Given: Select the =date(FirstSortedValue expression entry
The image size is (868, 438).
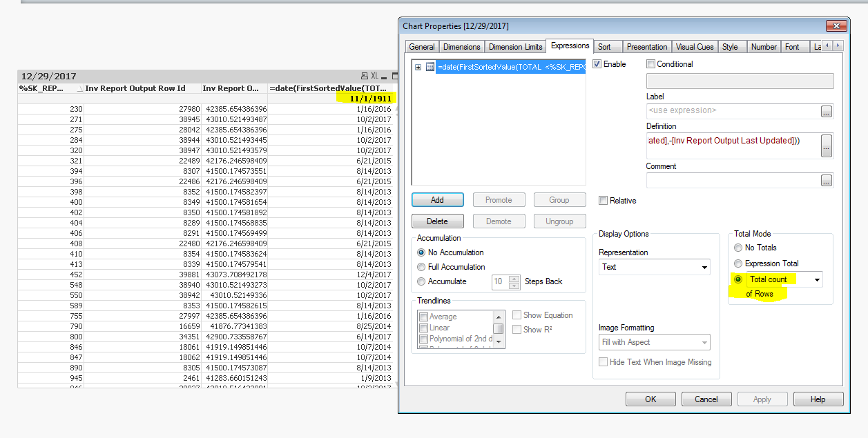Looking at the screenshot, I should pos(511,67).
